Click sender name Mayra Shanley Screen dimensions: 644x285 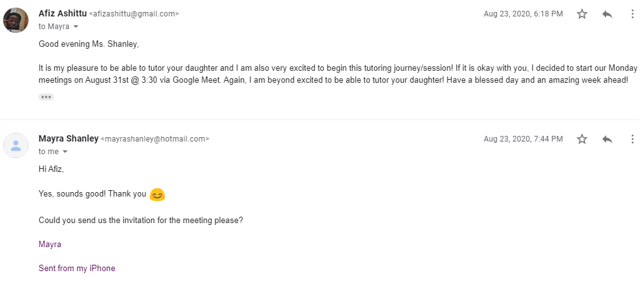tap(68, 138)
